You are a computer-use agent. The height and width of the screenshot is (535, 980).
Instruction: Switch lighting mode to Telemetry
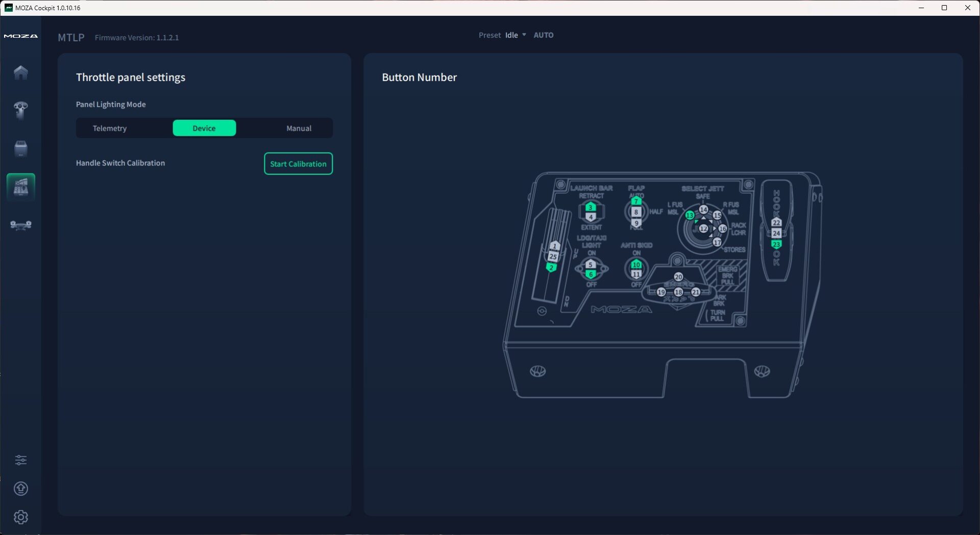(110, 129)
